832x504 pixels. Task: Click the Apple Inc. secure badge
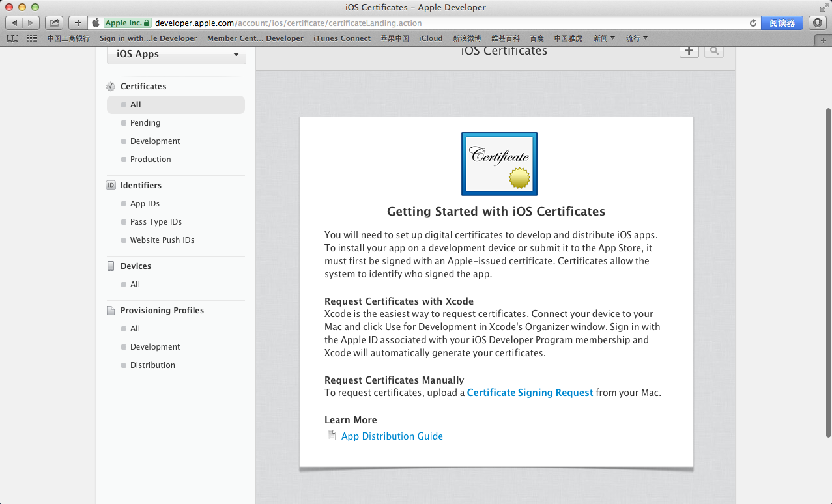pos(128,23)
